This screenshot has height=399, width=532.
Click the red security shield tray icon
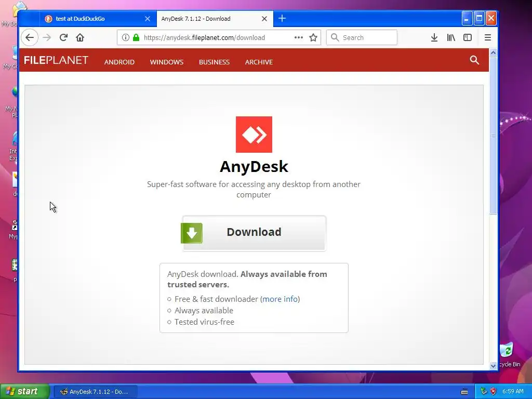[494, 391]
